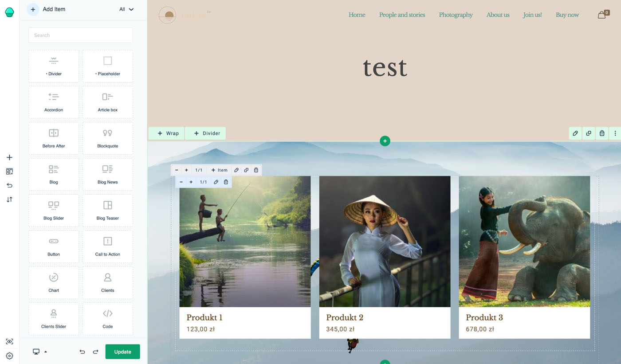Clone section using section toolbar copy icon
This screenshot has width=621, height=364.
click(x=589, y=133)
